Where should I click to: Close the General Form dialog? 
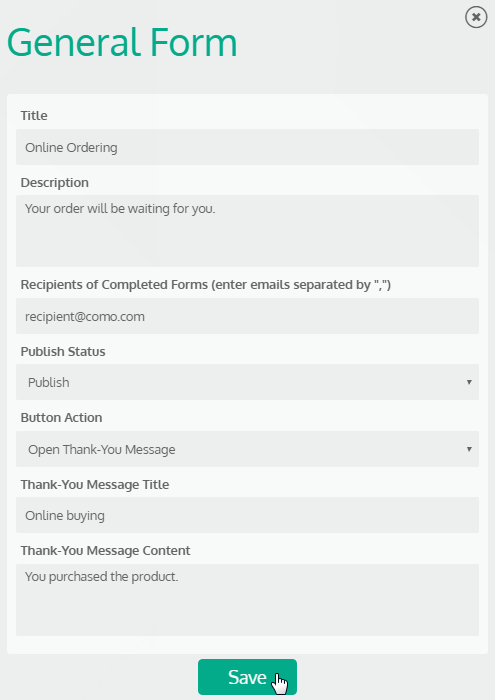pos(476,17)
